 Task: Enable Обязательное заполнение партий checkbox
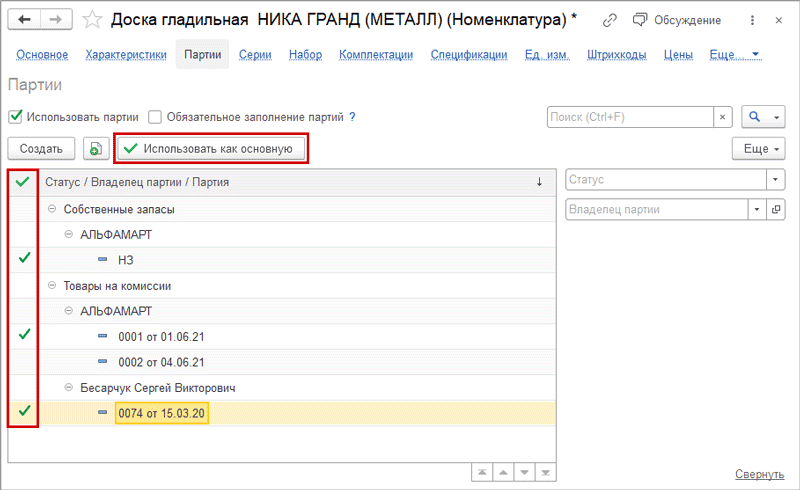(155, 117)
